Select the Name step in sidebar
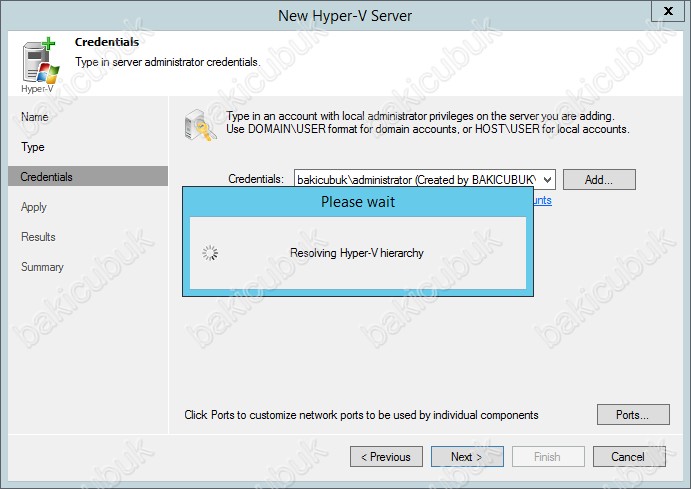Screen dimensions: 691x489 click(35, 117)
